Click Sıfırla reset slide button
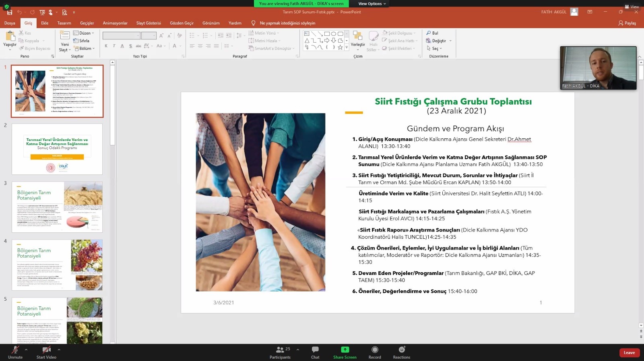The width and height of the screenshot is (644, 361). 81,41
